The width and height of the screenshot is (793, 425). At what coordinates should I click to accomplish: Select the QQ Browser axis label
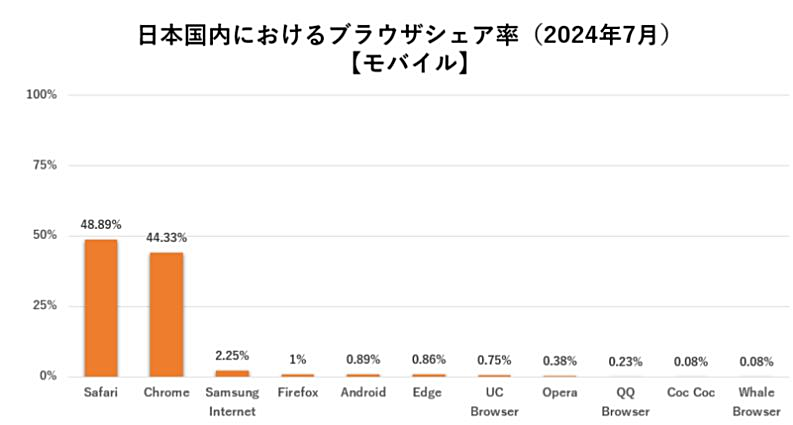click(x=625, y=401)
